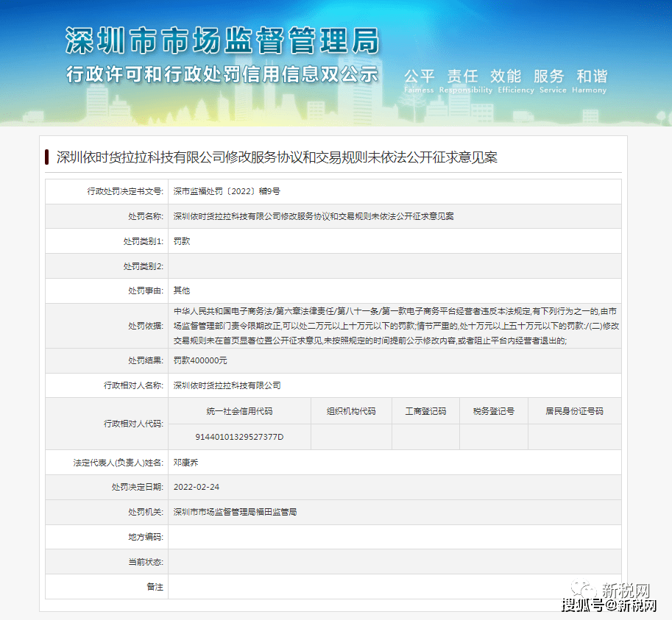The image size is (672, 620).
Task: Click the 居民身份证号码 column header
Action: tap(574, 411)
